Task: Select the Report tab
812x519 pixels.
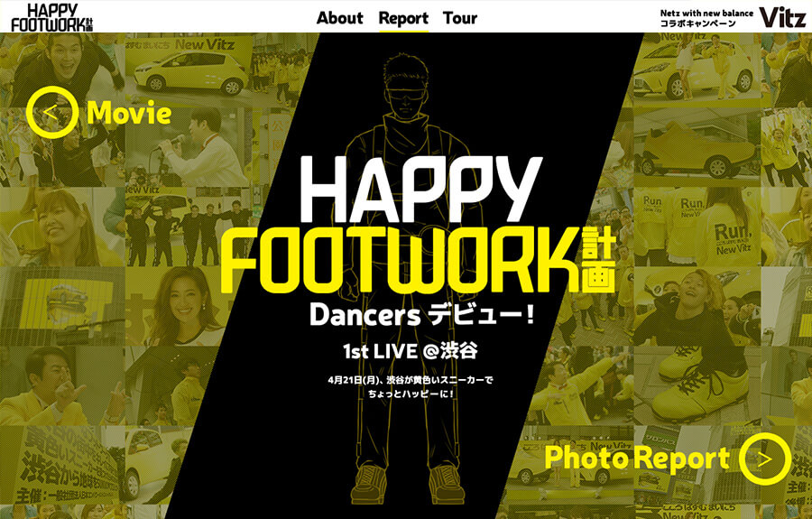Action: pyautogui.click(x=403, y=18)
